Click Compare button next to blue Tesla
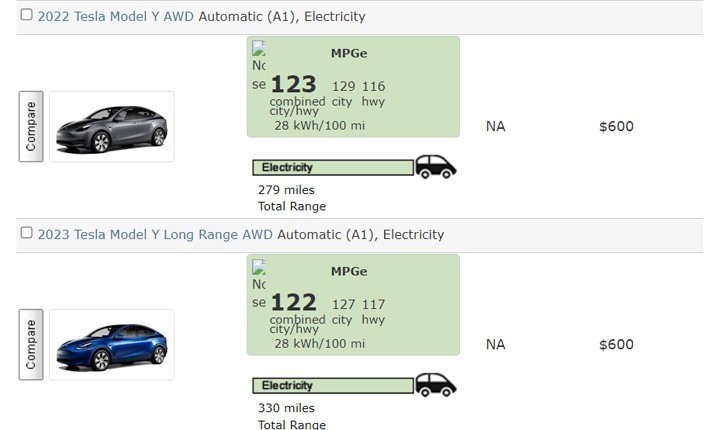 click(31, 345)
